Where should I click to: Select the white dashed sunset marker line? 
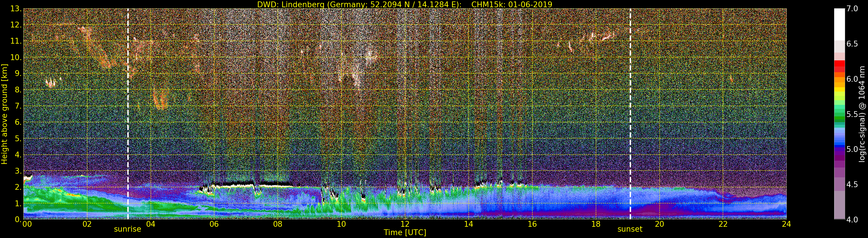click(x=630, y=114)
